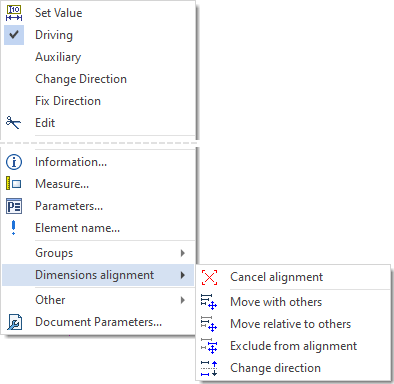Choose Edit from the context menu
The height and width of the screenshot is (384, 394).
click(99, 123)
